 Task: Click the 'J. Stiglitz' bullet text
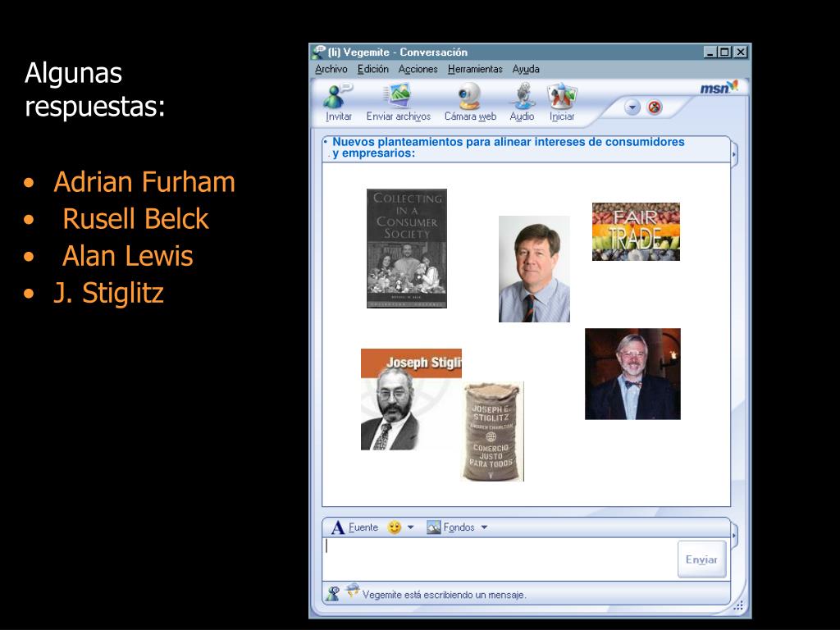(109, 293)
